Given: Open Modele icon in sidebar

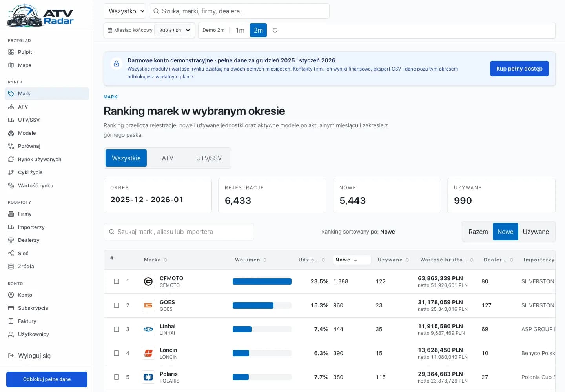Looking at the screenshot, I should tap(11, 133).
